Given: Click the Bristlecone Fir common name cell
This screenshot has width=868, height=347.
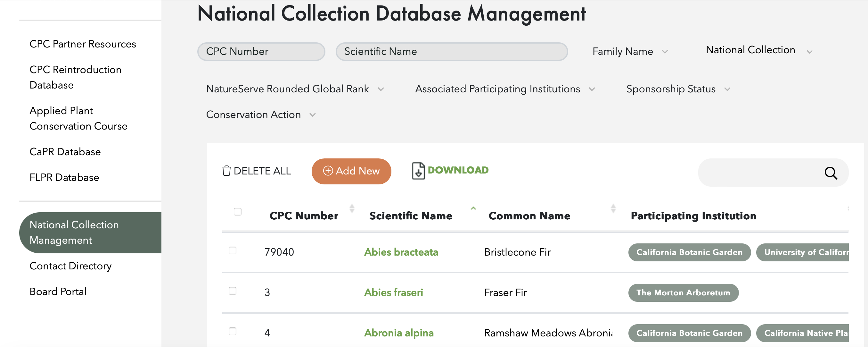Looking at the screenshot, I should coord(517,252).
